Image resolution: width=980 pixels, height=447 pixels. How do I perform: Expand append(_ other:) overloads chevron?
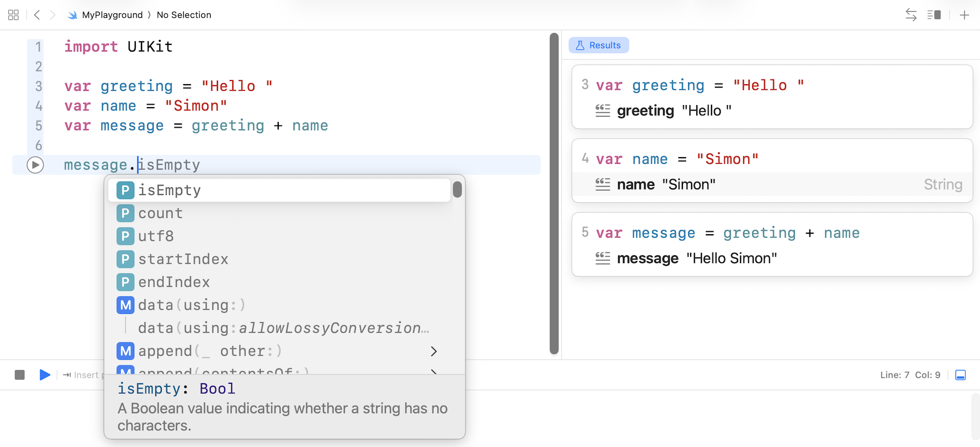click(x=433, y=351)
